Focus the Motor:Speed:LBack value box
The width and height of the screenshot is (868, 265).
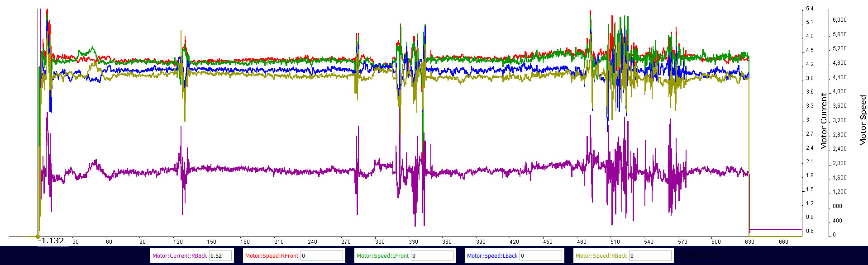[x=541, y=256]
